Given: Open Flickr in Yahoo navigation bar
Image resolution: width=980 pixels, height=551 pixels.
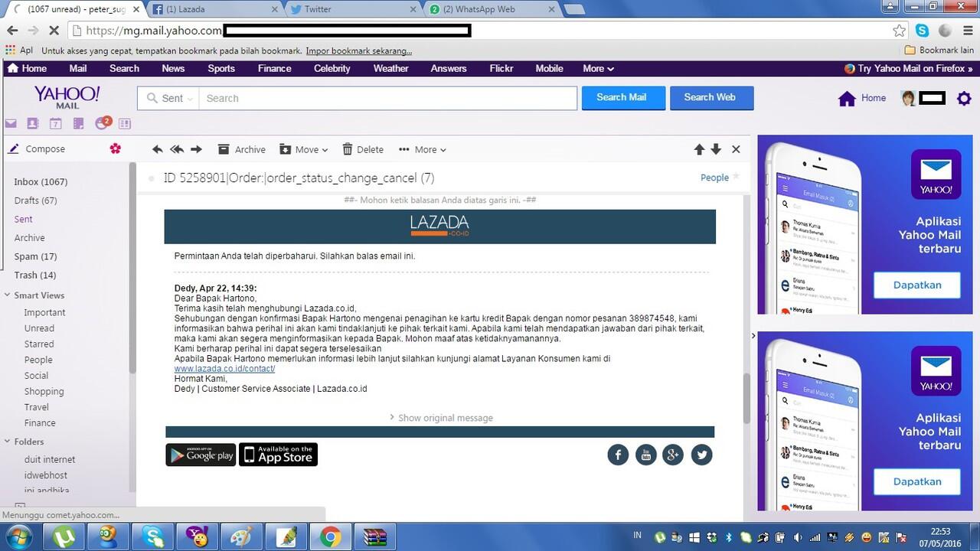Looking at the screenshot, I should pyautogui.click(x=501, y=68).
